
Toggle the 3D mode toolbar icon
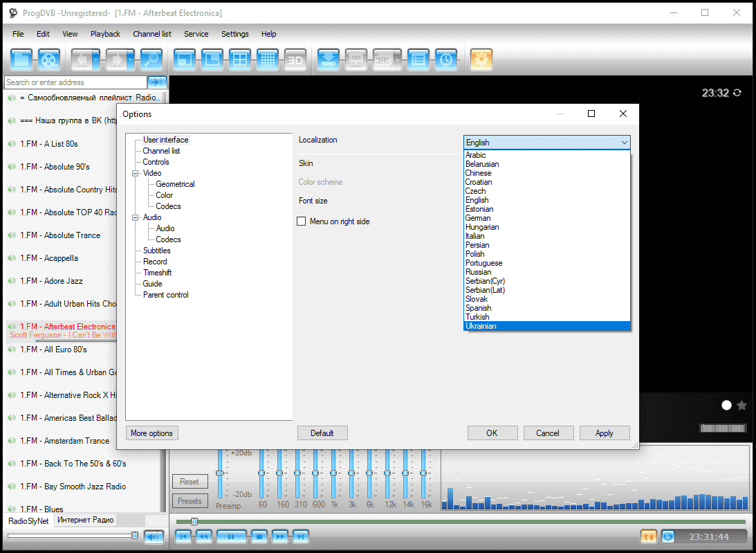click(x=295, y=60)
